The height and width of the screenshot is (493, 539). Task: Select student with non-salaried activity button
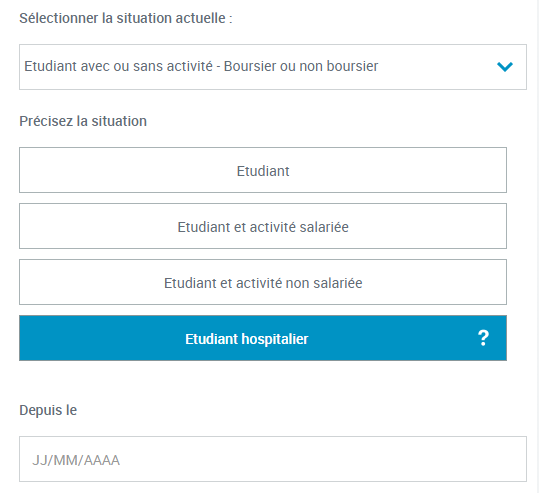(x=263, y=282)
